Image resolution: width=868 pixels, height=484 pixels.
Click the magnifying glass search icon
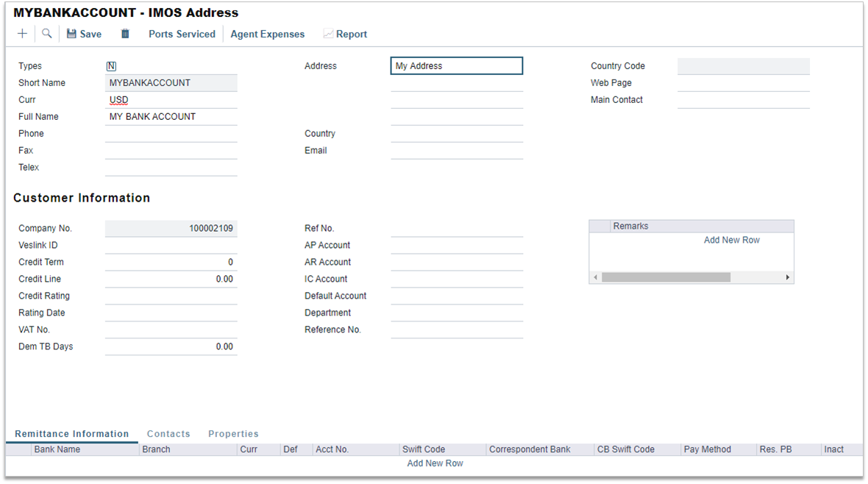tap(47, 34)
